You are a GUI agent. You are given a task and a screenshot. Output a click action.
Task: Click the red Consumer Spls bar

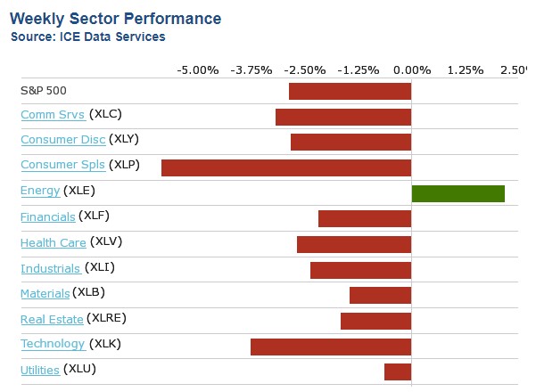click(285, 167)
